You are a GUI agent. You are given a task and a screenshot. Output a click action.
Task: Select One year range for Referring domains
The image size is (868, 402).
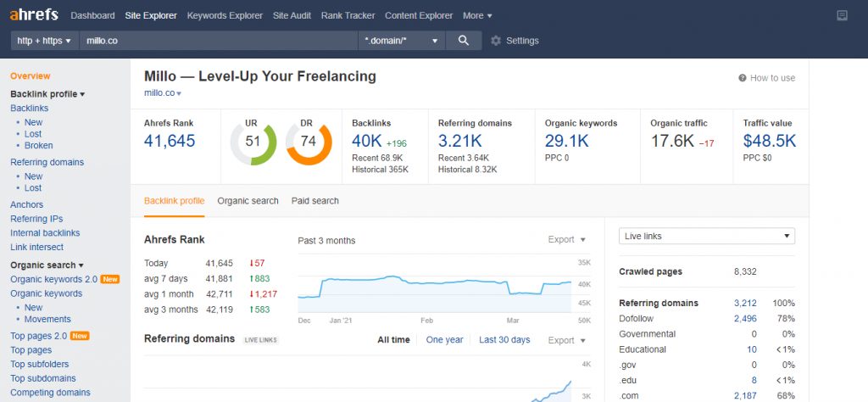(x=444, y=339)
